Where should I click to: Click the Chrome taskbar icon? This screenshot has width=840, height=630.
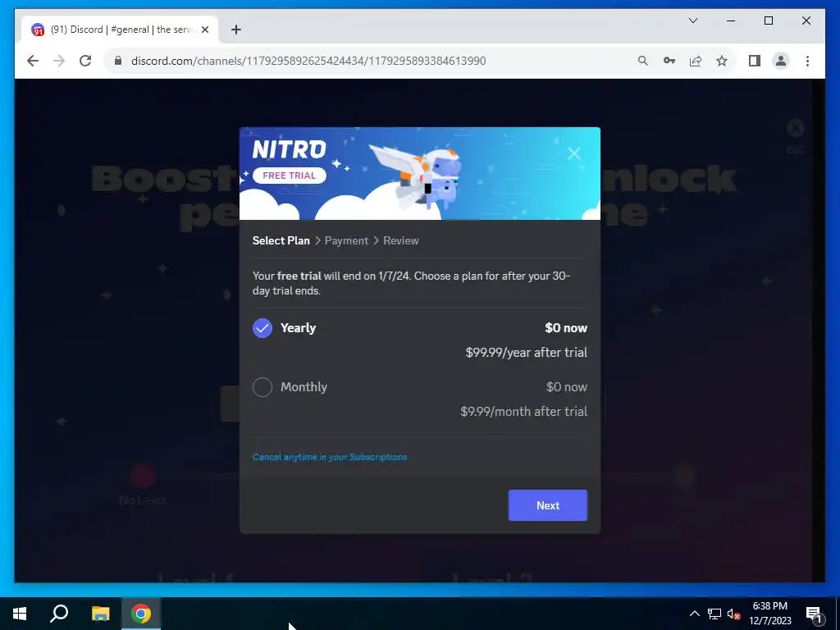point(141,614)
